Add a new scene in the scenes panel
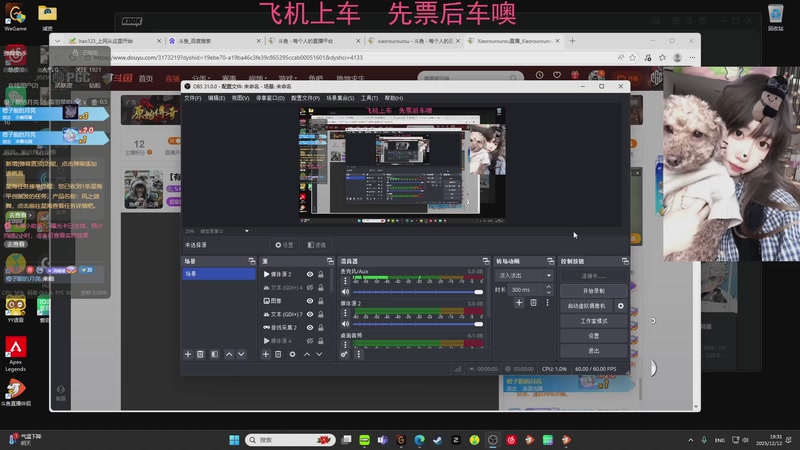The height and width of the screenshot is (450, 800). (x=188, y=354)
